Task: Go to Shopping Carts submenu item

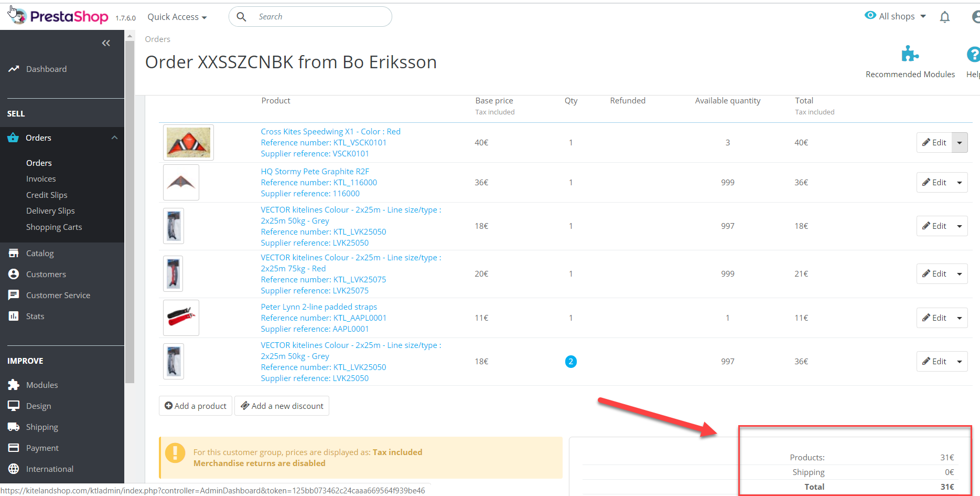Action: [x=54, y=227]
